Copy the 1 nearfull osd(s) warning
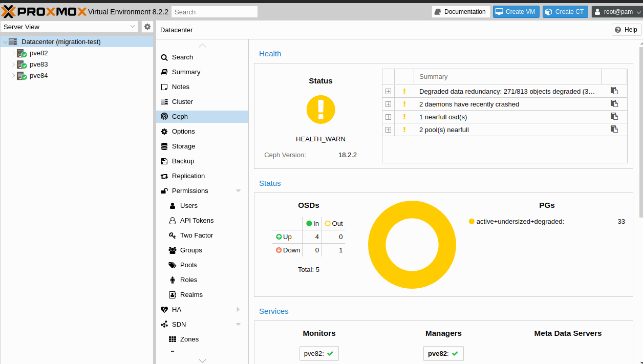 coord(614,117)
